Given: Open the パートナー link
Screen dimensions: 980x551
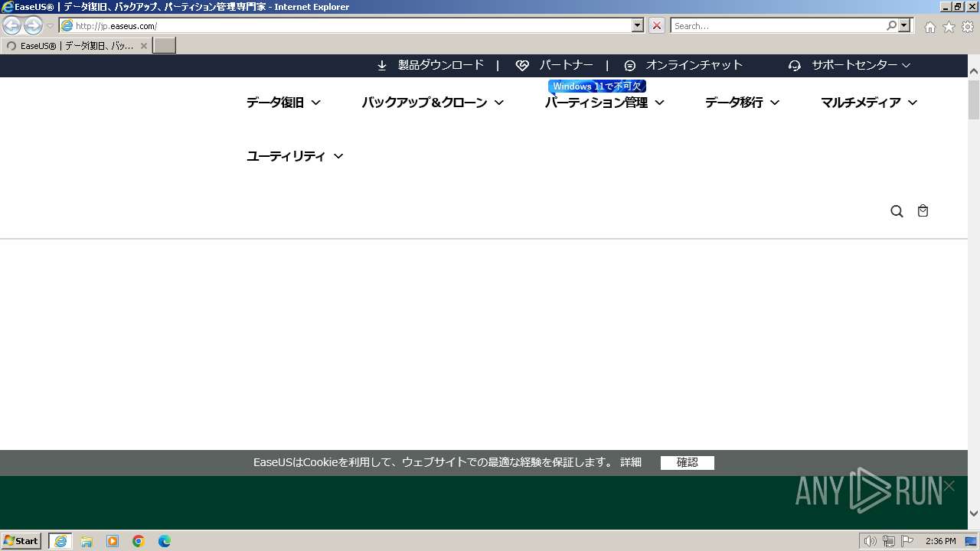Looking at the screenshot, I should [567, 66].
